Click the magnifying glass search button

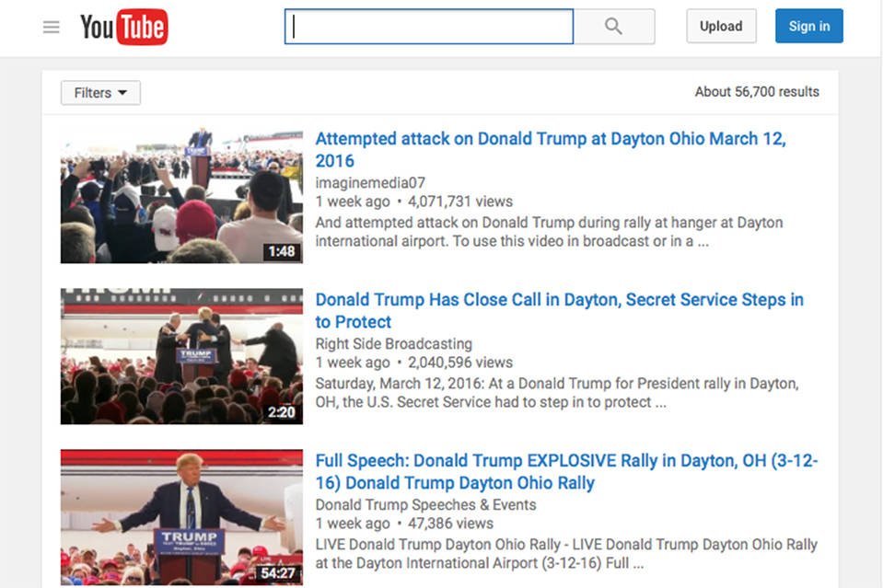(x=614, y=27)
